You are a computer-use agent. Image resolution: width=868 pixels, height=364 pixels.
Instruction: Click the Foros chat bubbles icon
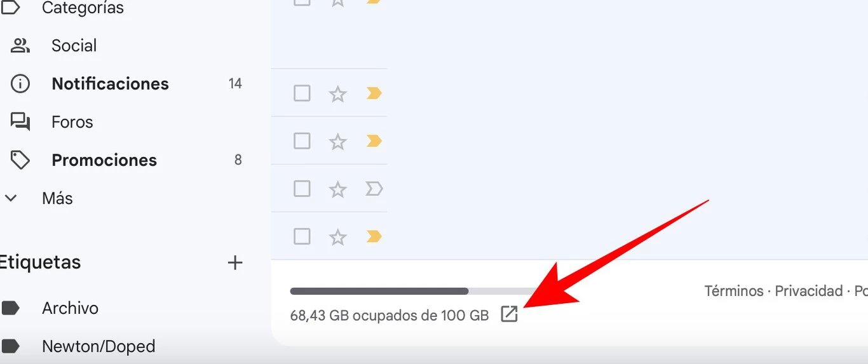click(x=20, y=122)
